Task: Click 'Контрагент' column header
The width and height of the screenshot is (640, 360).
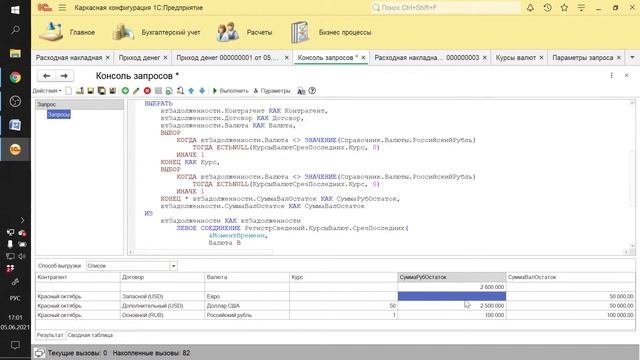Action: (x=78, y=277)
